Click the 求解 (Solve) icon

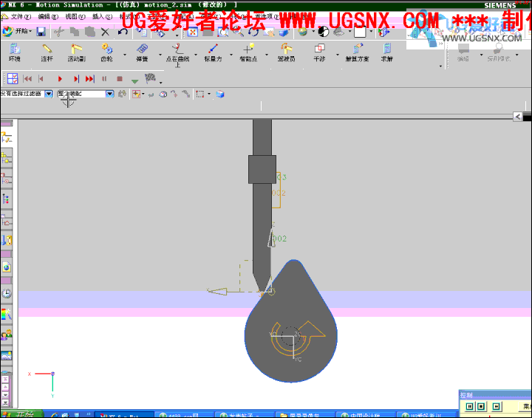coord(386,52)
